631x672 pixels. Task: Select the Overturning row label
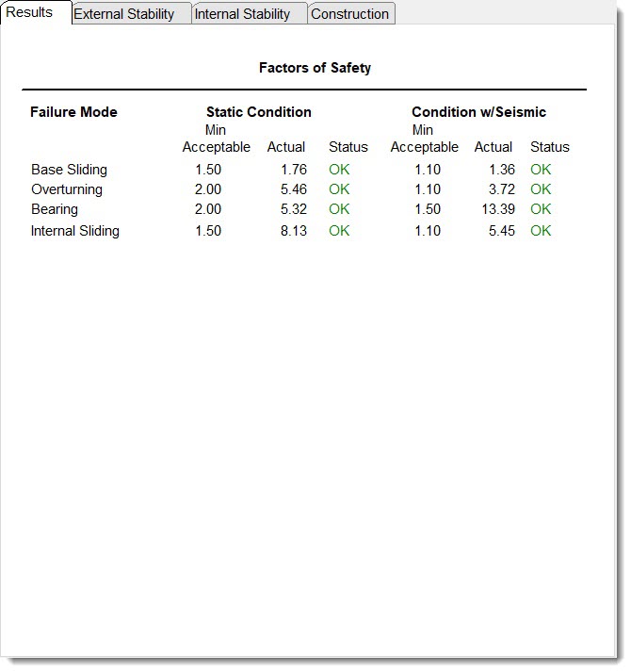tap(67, 189)
